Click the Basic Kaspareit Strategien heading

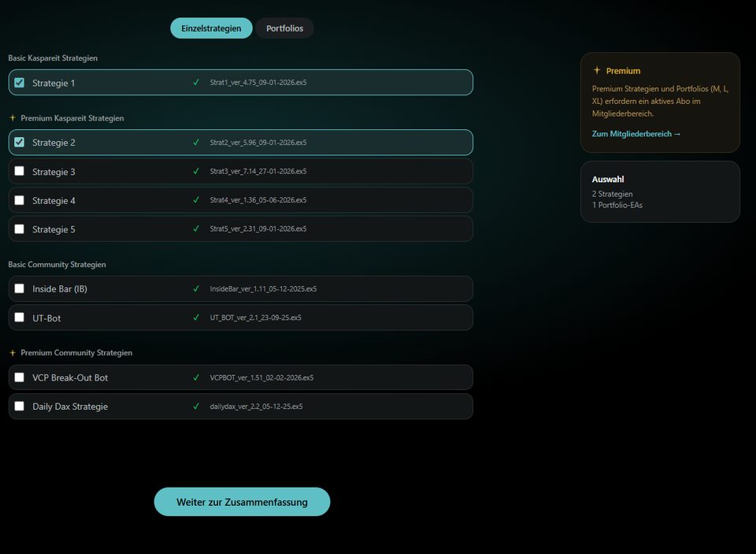53,58
